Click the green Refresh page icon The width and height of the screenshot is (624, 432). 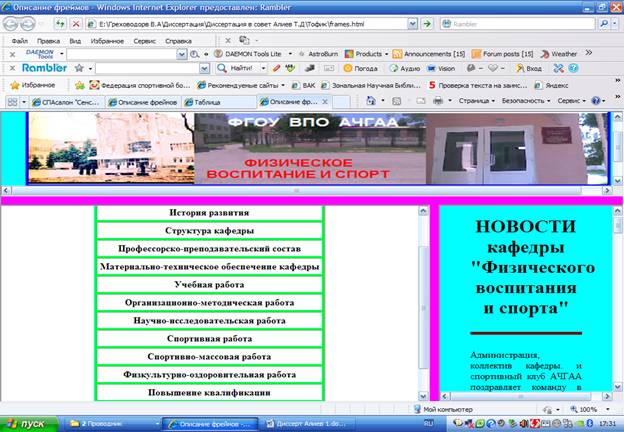(60, 24)
